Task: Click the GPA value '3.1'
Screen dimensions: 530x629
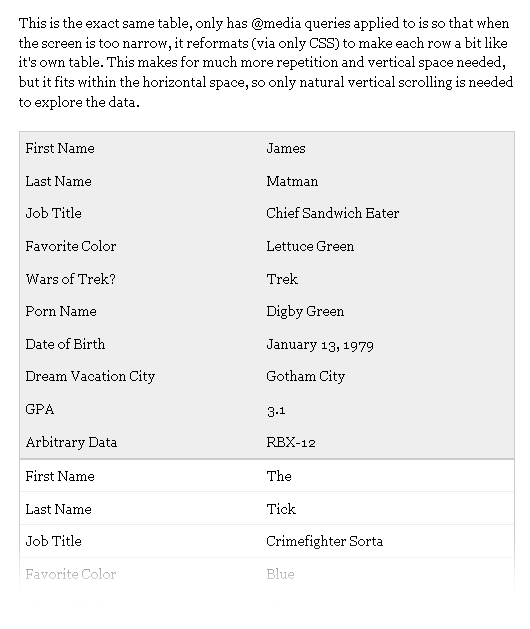Action: click(276, 410)
